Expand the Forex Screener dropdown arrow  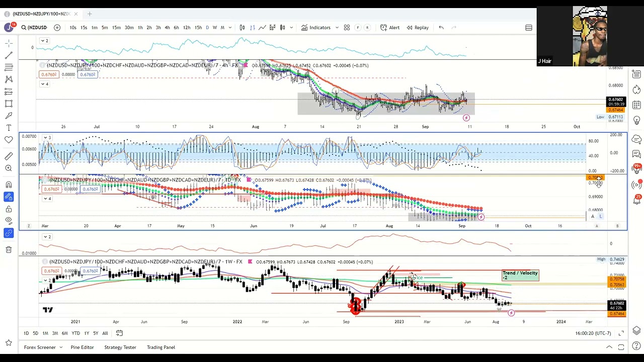(x=61, y=347)
